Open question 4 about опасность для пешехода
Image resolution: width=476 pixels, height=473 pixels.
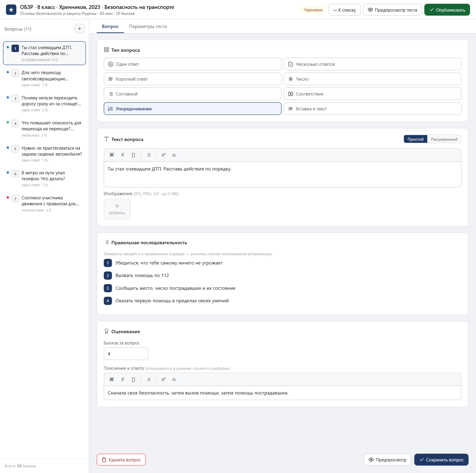tap(44, 129)
